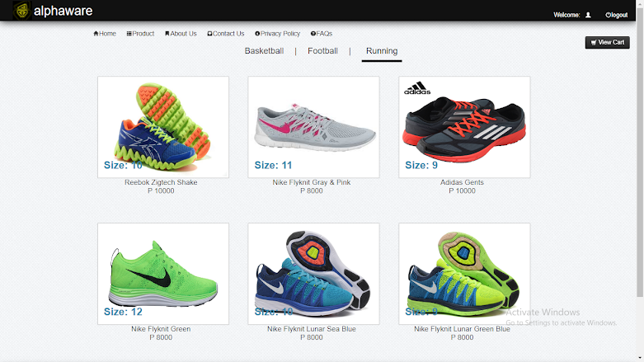This screenshot has width=644, height=362.
Task: Click the Nike Flyknit Lunar Green Blue name
Action: click(x=462, y=329)
